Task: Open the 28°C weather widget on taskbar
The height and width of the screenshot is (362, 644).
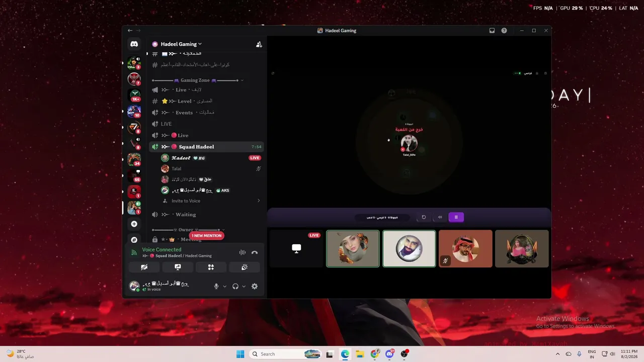Action: pyautogui.click(x=21, y=354)
